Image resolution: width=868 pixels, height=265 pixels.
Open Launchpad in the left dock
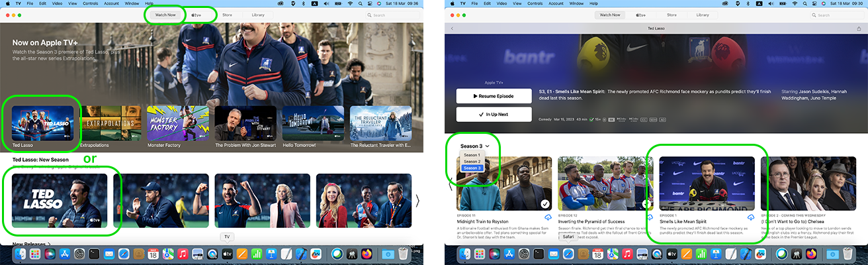35,254
